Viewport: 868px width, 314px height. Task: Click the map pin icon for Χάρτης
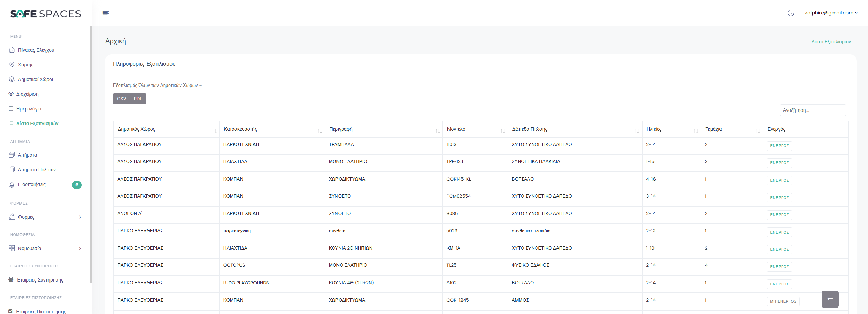click(x=12, y=65)
